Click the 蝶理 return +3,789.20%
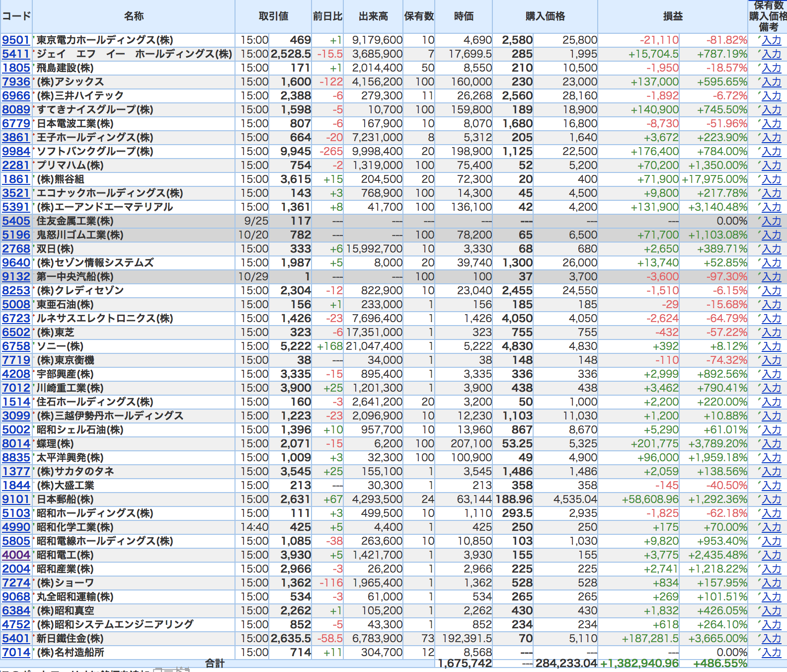Viewport: 787px width, 672px height. 718,444
